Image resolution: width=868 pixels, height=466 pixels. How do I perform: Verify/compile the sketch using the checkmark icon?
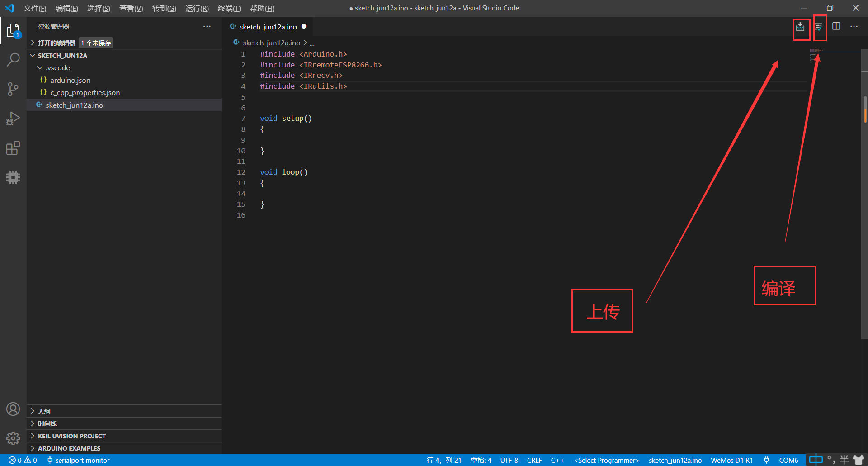click(x=819, y=26)
